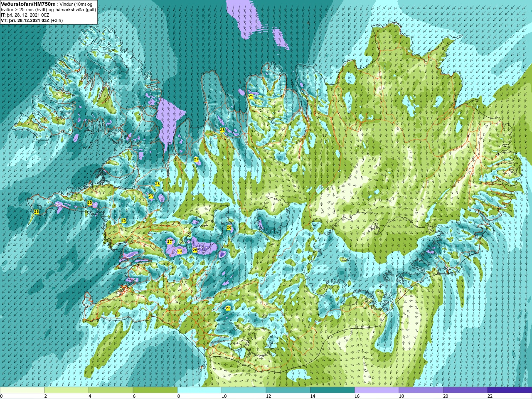Click the legend scale label '2'

46,396
